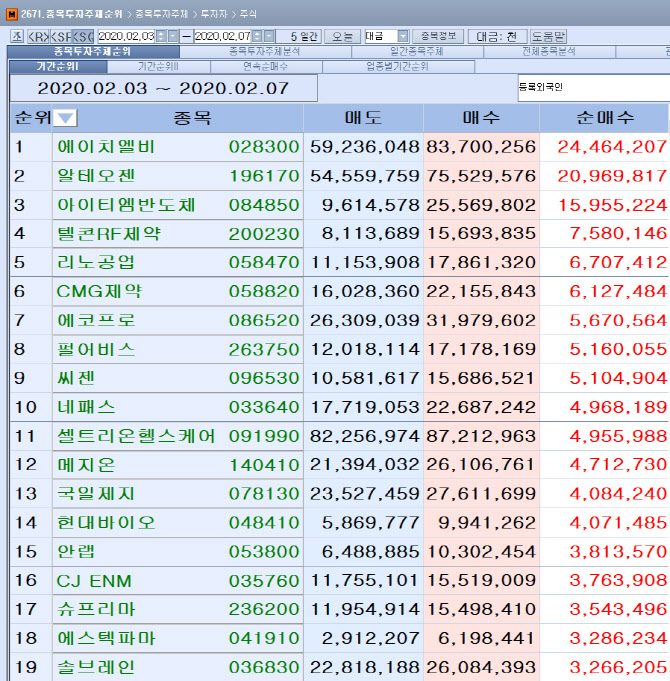
Task: Select the 연속순매수 sub-tab
Action: (266, 66)
